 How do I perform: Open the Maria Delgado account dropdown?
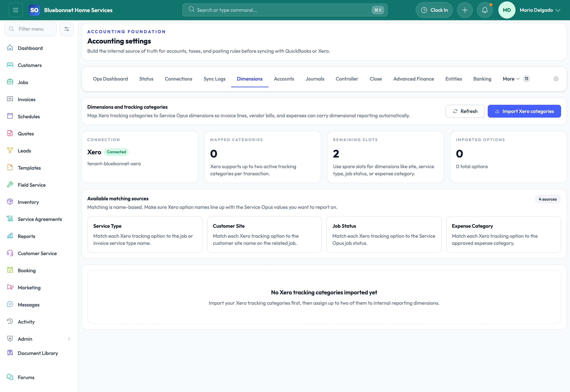coord(540,10)
